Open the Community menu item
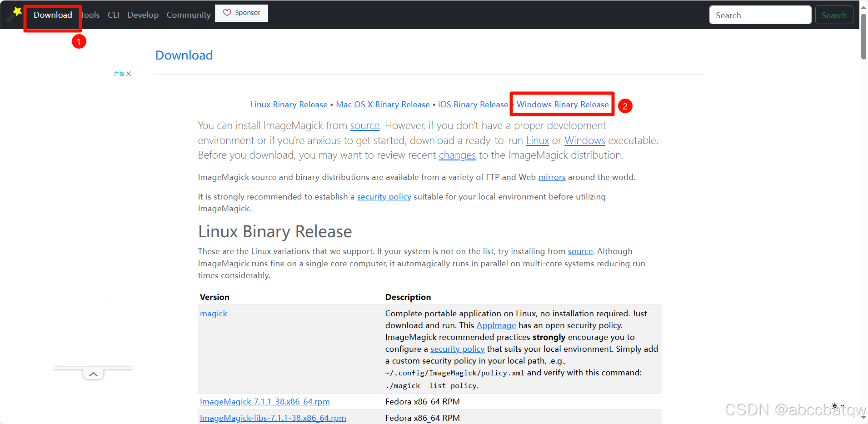Viewport: 868px width, 424px height. (189, 15)
